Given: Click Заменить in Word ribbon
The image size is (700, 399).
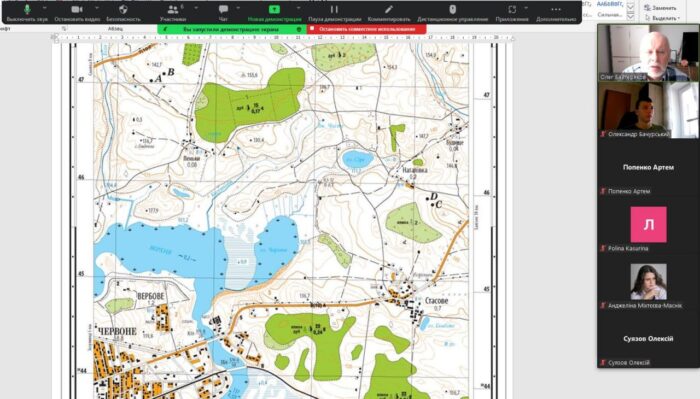Looking at the screenshot, I should point(660,8).
